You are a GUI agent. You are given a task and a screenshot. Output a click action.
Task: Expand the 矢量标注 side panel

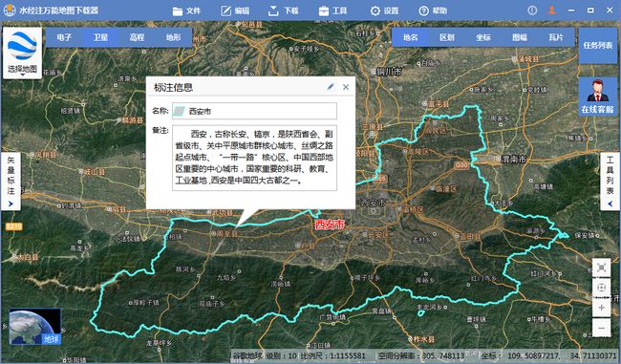tap(11, 181)
